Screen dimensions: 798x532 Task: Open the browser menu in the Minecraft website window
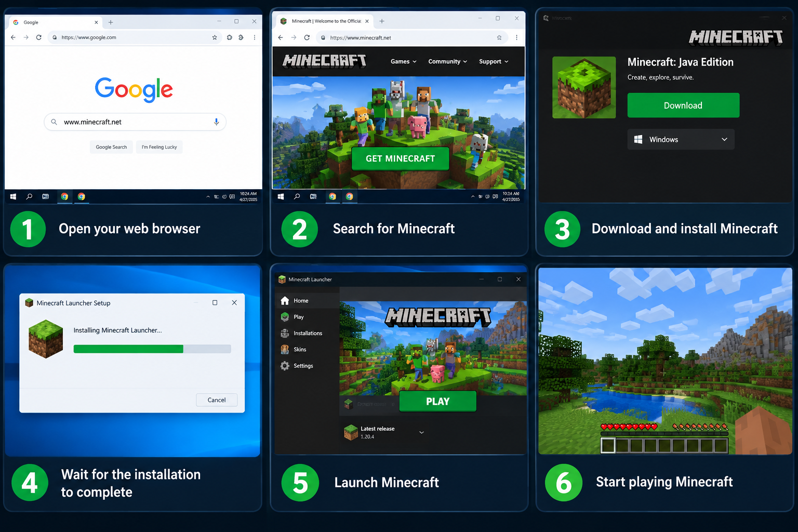[516, 37]
